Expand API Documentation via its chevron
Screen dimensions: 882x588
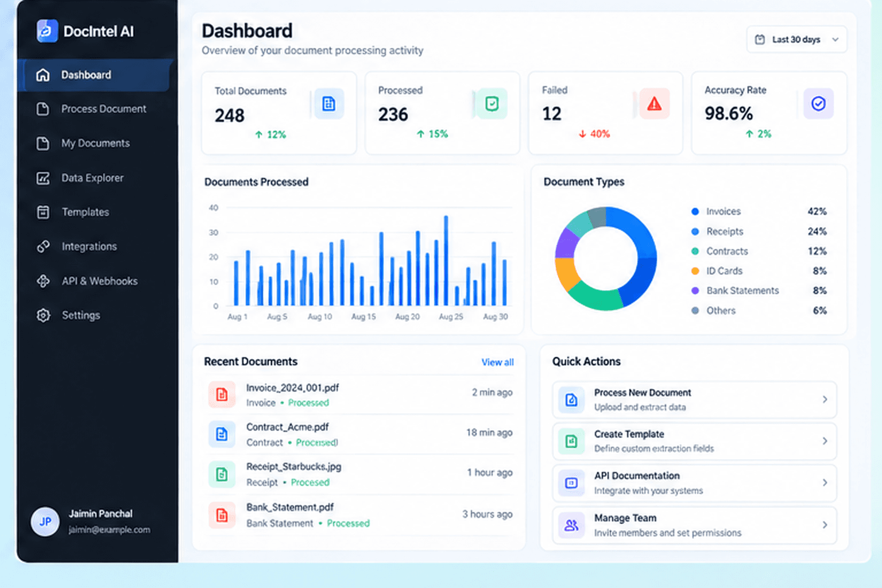click(x=825, y=483)
